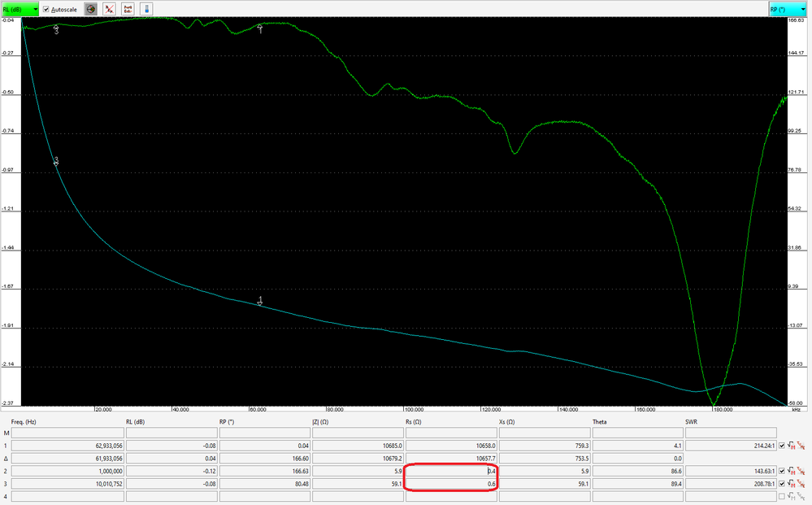Select delta |Z| value 10679.2

click(358, 459)
